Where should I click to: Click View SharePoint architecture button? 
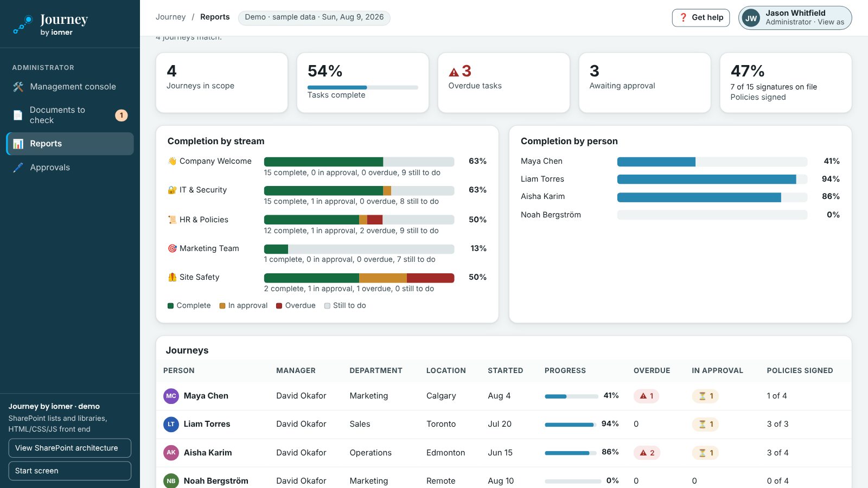click(70, 448)
